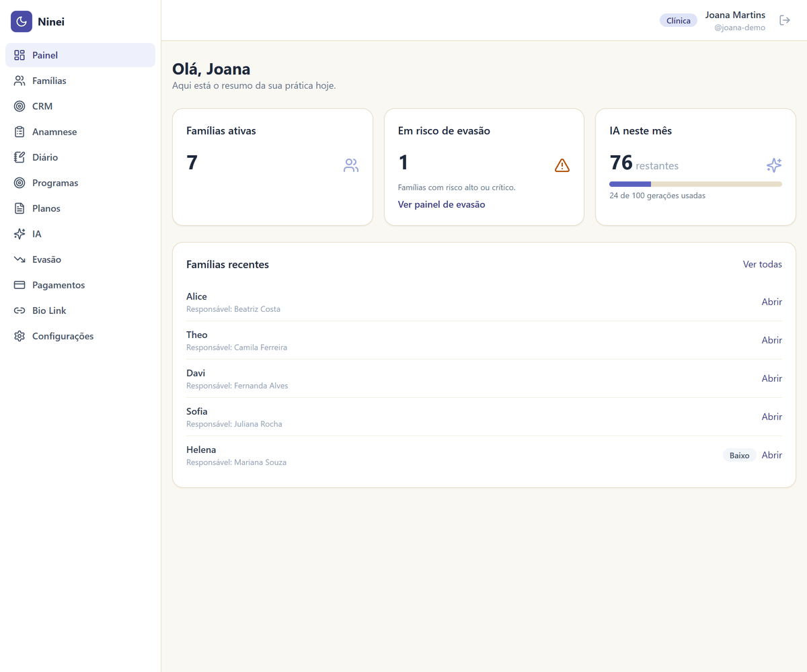Click the logout icon in header
The image size is (807, 672).
coord(785,20)
